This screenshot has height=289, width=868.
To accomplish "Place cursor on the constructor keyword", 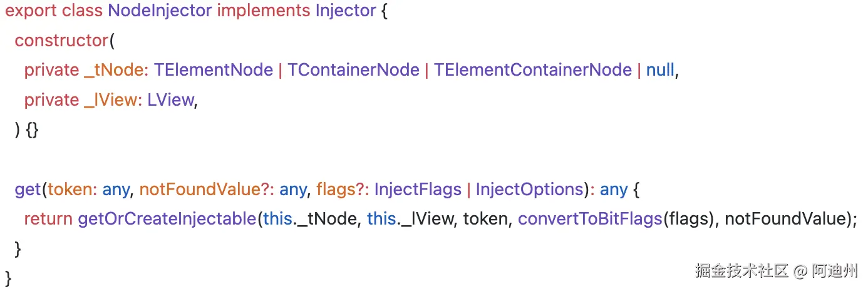I will [61, 41].
